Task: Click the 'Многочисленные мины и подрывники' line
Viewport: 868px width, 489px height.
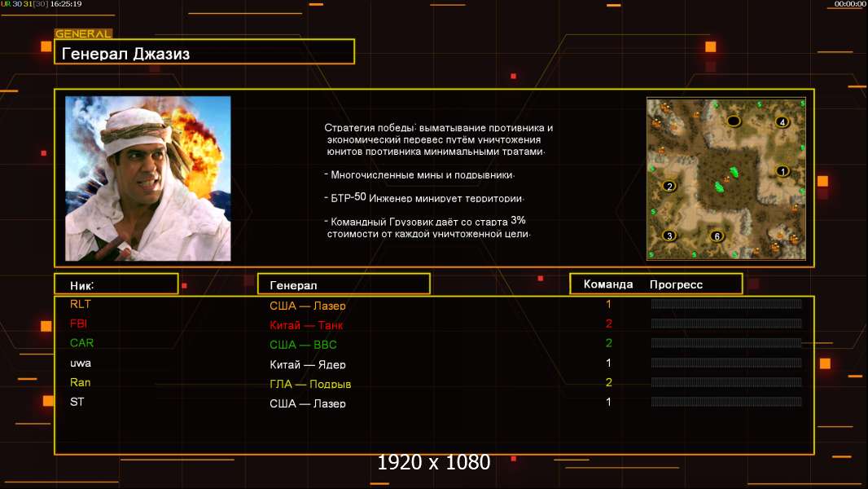Action: tap(419, 175)
